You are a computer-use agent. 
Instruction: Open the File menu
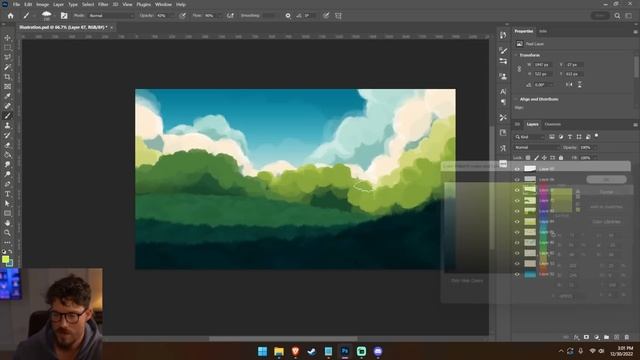click(16, 4)
